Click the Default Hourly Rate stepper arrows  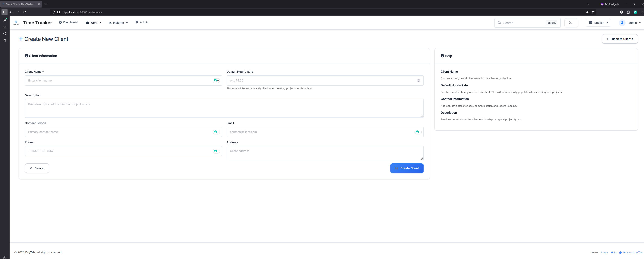click(419, 80)
